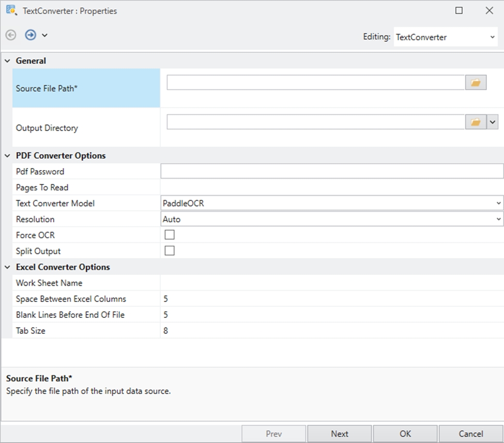This screenshot has height=443, width=504.
Task: Click the TextConverter app icon in title bar
Action: pyautogui.click(x=11, y=10)
